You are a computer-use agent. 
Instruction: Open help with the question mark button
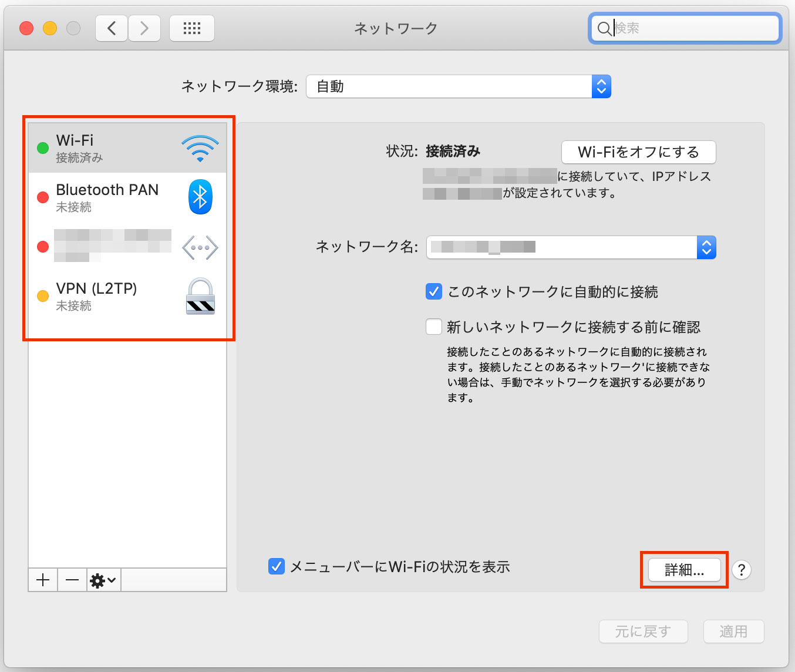(742, 570)
